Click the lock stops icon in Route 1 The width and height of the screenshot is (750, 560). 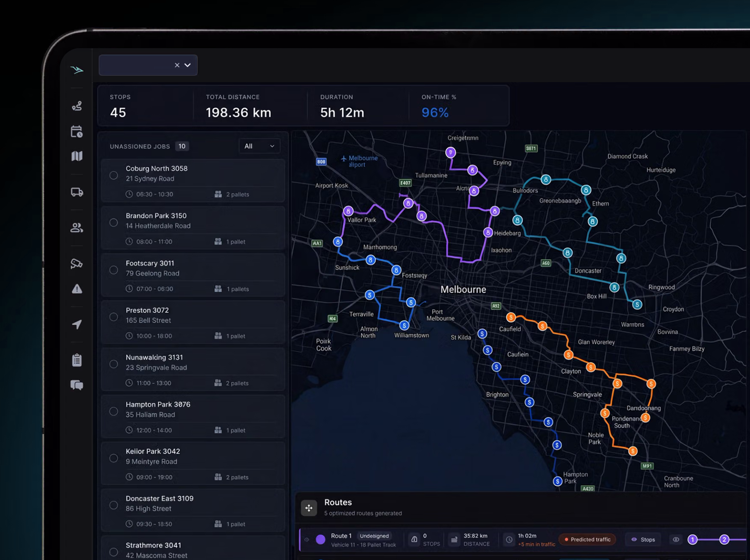414,539
